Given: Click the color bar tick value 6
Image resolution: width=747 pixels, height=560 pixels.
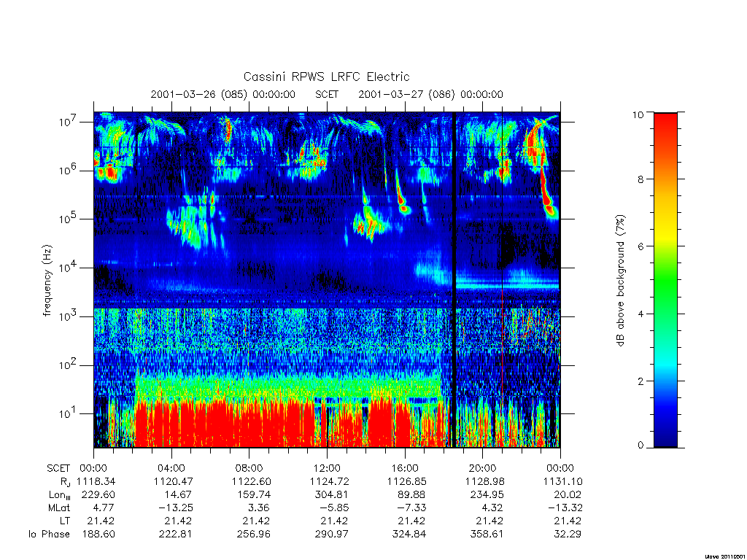Looking at the screenshot, I should [640, 246].
